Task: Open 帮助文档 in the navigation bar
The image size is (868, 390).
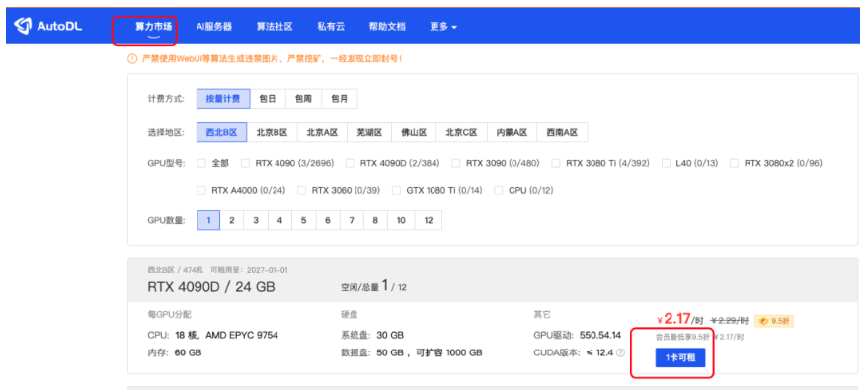Action: (387, 26)
